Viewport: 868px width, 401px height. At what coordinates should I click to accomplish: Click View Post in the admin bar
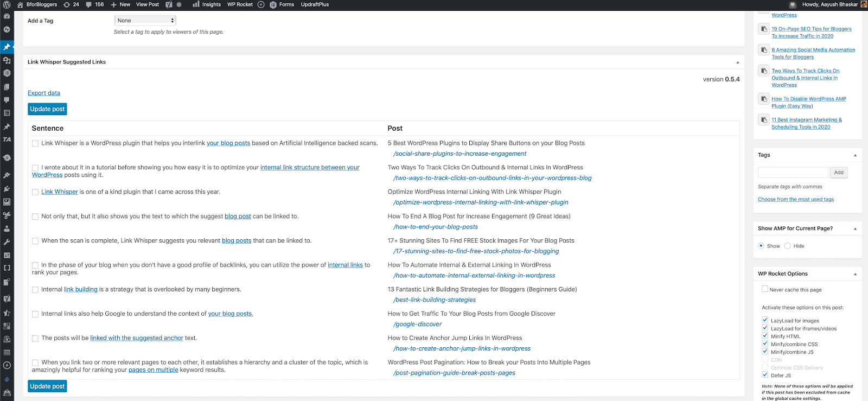point(148,4)
